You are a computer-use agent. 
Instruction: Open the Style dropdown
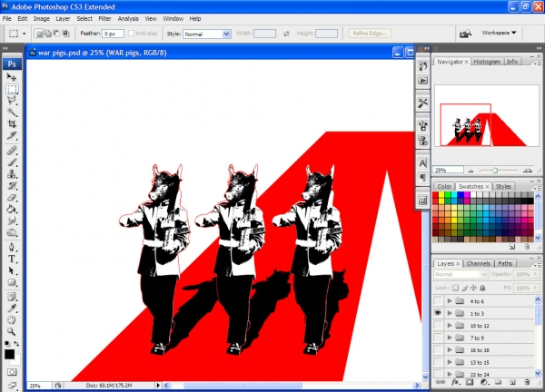coord(207,34)
